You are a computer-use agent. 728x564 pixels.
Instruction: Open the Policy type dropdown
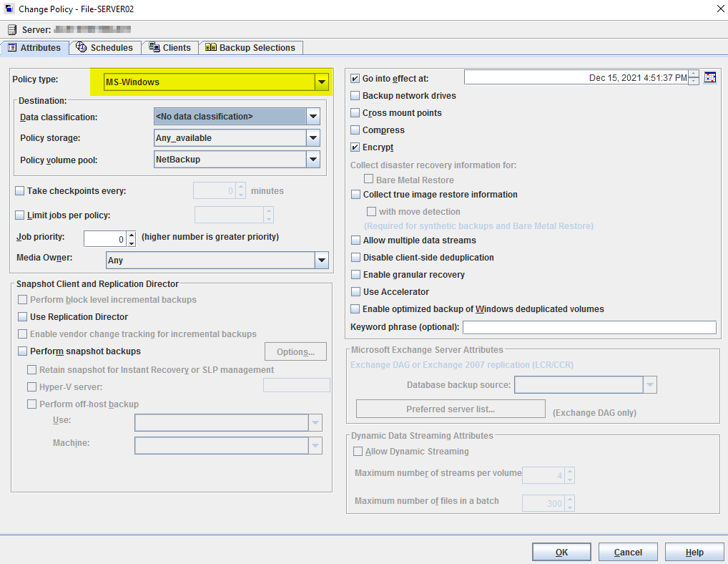point(321,82)
